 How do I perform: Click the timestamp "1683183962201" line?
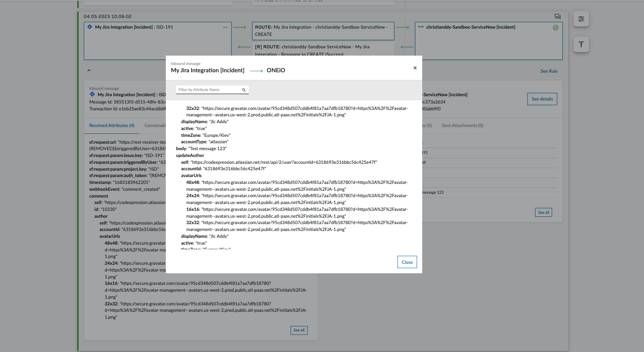click(x=120, y=182)
